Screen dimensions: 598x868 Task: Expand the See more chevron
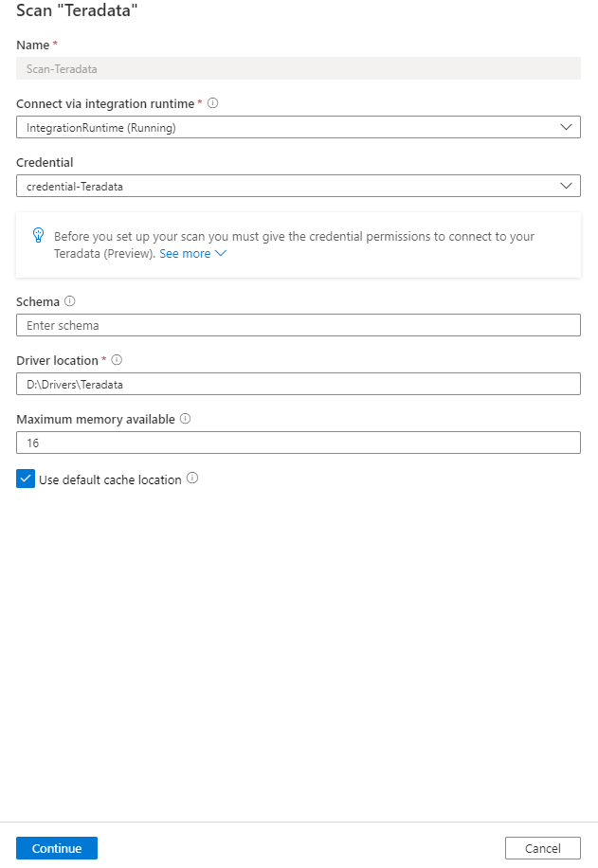[219, 253]
